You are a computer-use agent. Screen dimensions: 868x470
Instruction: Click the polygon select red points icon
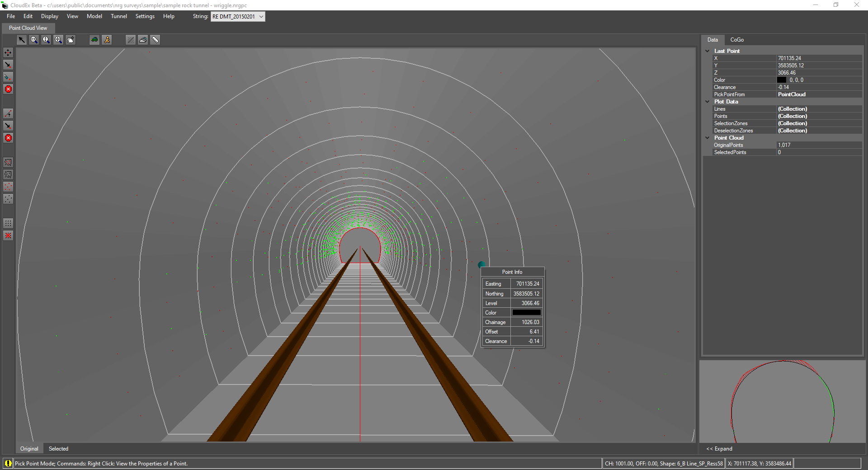point(8,162)
